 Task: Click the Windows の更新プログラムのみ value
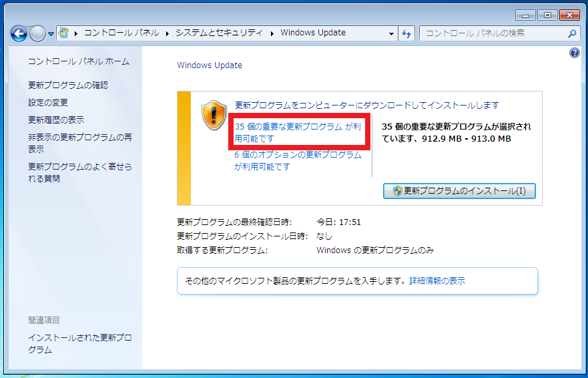pos(375,250)
